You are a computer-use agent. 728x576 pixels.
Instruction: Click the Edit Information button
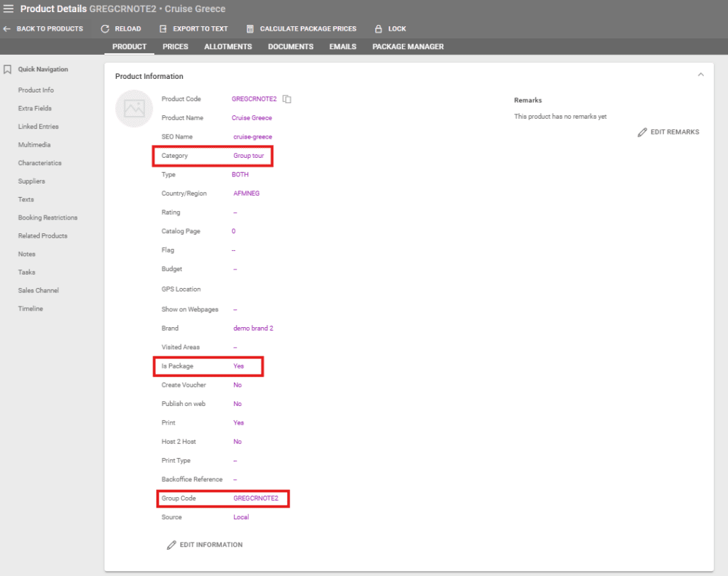[x=205, y=545]
